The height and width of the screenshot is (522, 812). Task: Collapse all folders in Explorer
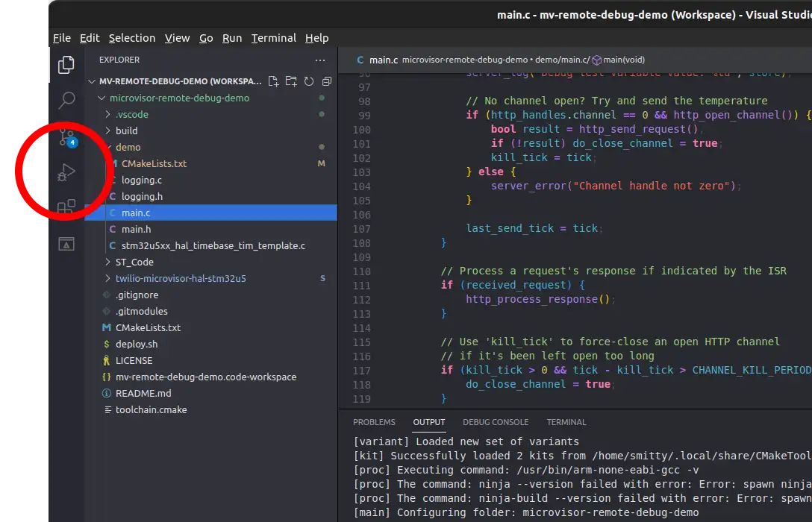[x=326, y=81]
